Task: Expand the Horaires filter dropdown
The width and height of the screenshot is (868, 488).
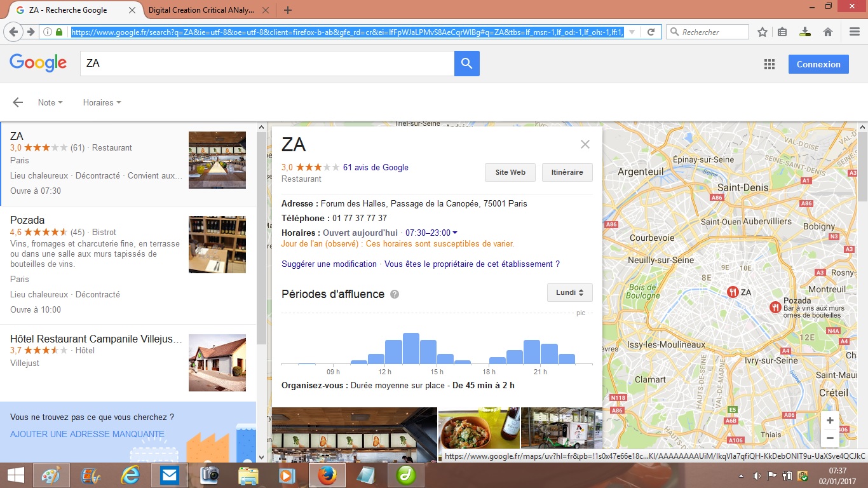Action: pyautogui.click(x=102, y=102)
